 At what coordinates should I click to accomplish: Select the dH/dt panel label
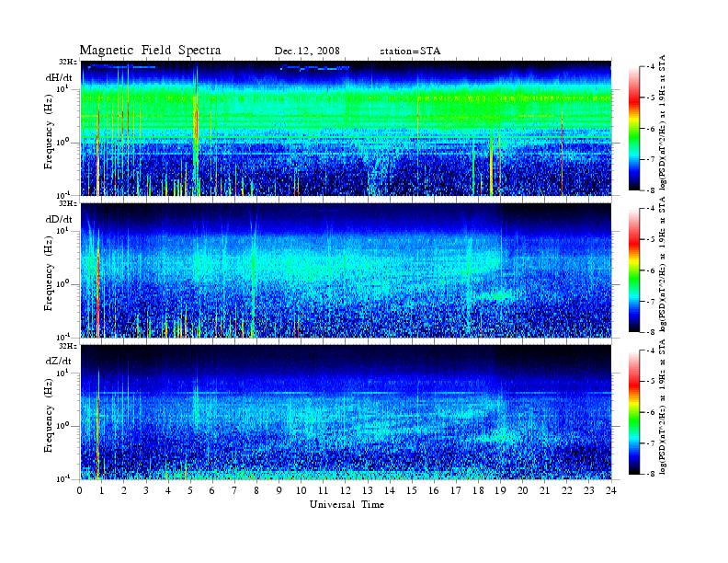[x=59, y=77]
